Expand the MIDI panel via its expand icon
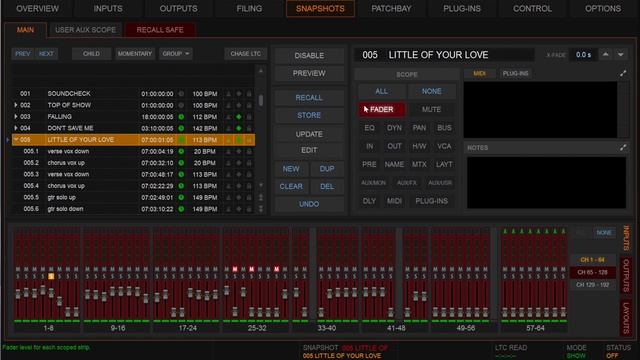 623,73
